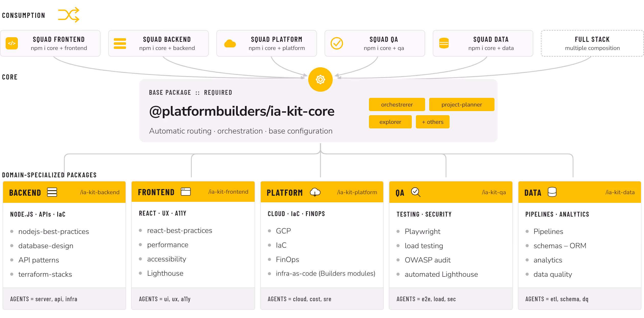Click the PLATFORM header title
This screenshot has height=318, width=644.
tap(285, 193)
